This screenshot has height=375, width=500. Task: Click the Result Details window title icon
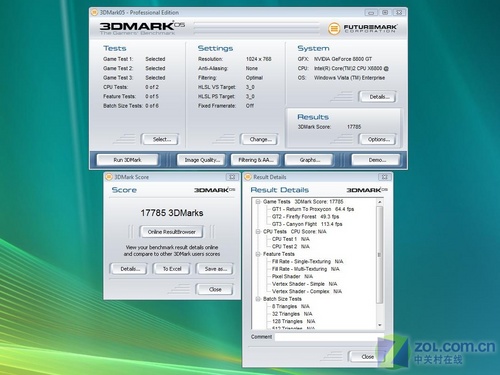pyautogui.click(x=248, y=177)
